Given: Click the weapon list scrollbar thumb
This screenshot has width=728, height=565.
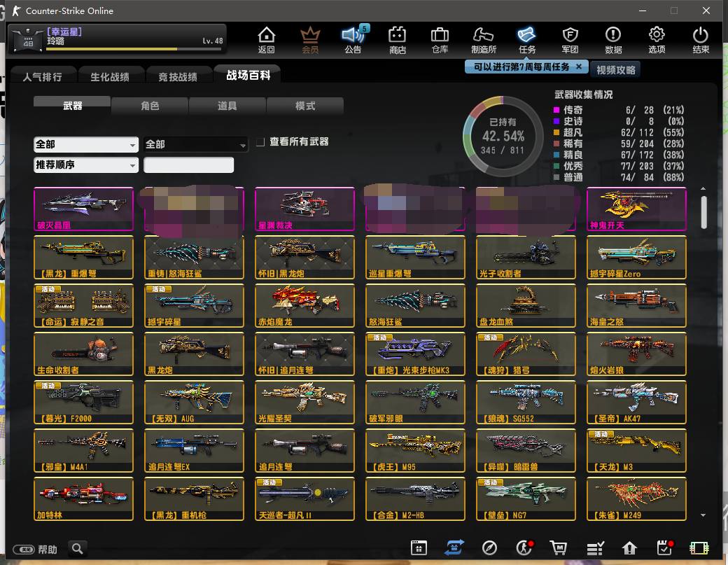Looking at the screenshot, I should point(703,212).
